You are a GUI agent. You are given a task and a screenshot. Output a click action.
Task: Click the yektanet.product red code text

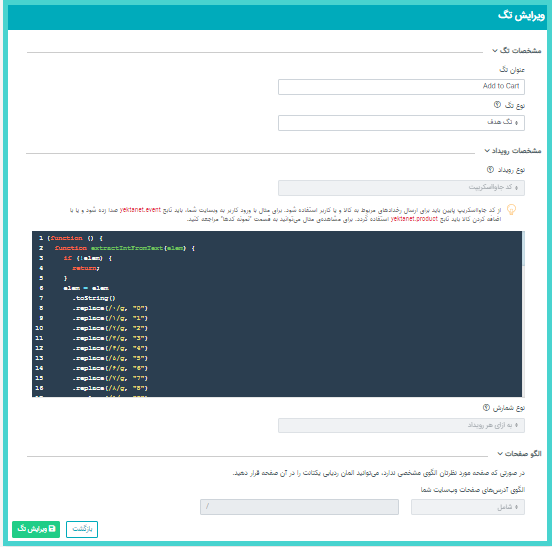tap(414, 219)
